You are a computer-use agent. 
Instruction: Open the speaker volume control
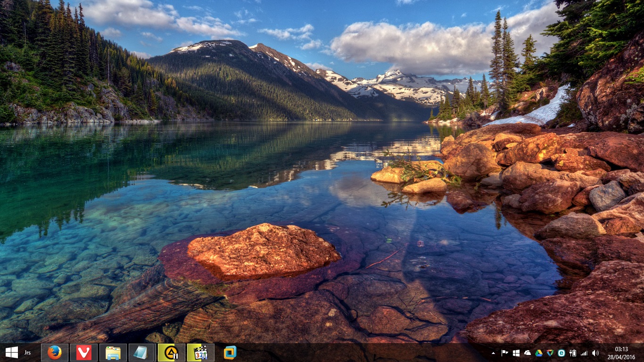click(x=595, y=353)
